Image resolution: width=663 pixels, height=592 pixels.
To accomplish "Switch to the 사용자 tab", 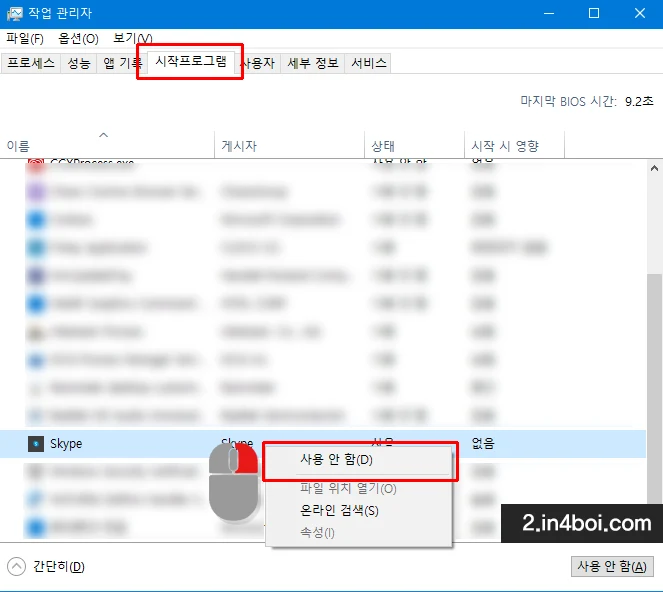I will point(258,63).
